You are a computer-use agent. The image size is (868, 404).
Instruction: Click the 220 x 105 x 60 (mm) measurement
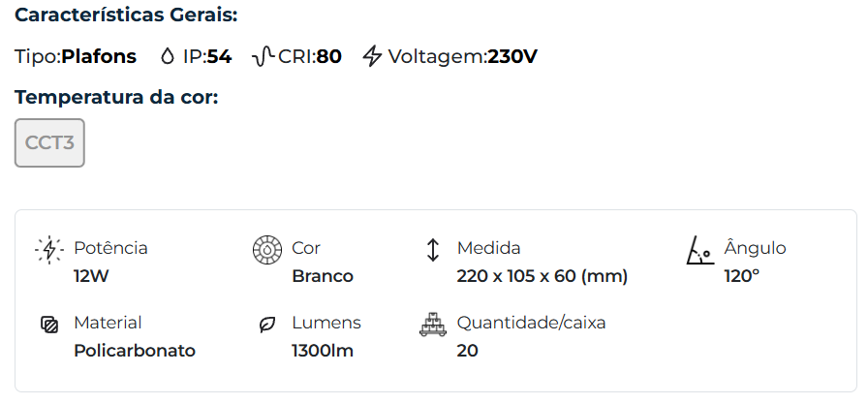point(542,276)
